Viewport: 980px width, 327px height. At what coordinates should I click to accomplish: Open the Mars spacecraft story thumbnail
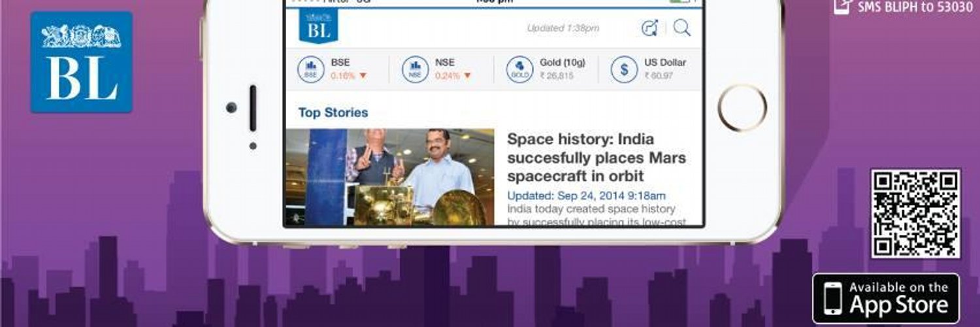click(x=390, y=178)
